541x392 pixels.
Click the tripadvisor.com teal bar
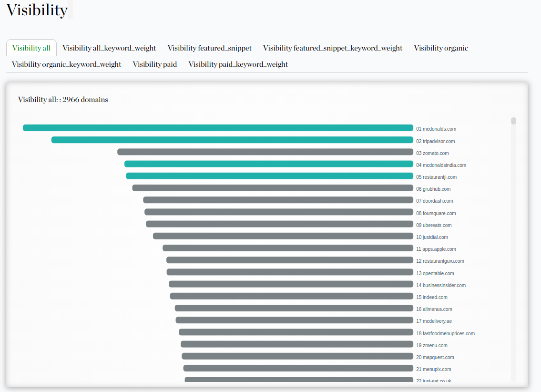[x=232, y=140]
